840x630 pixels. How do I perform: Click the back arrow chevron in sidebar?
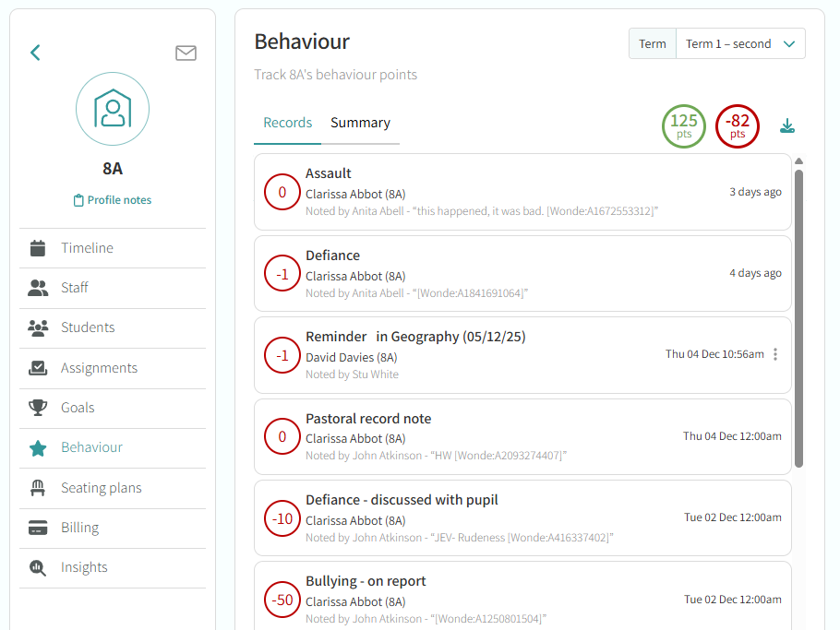click(35, 53)
